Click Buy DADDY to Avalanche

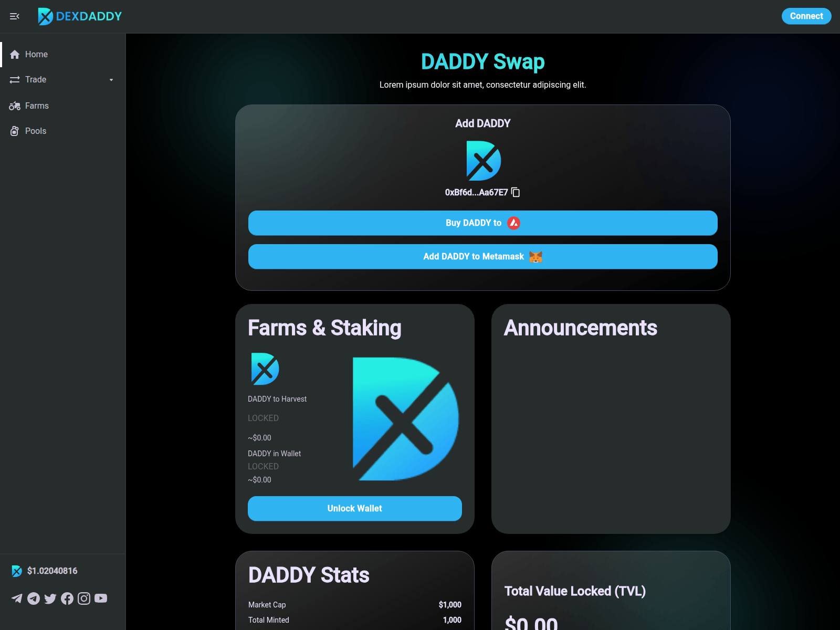(482, 223)
